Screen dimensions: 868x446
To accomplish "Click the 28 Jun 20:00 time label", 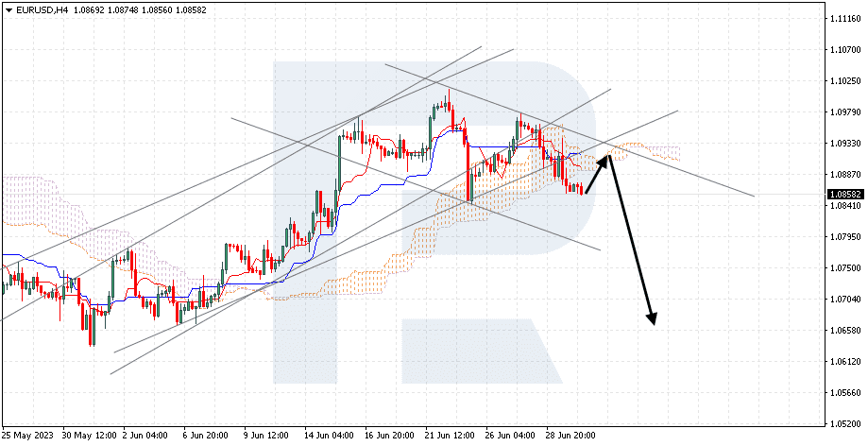I will pos(570,436).
